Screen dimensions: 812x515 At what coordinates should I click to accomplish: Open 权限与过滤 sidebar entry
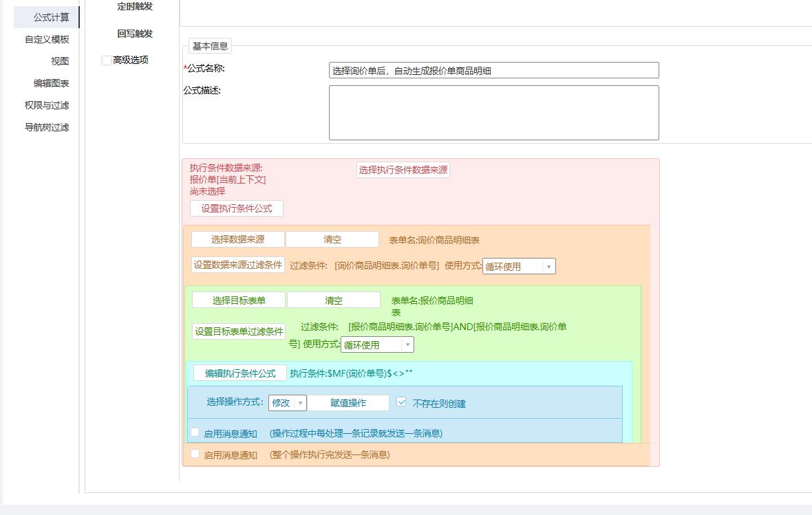click(47, 105)
